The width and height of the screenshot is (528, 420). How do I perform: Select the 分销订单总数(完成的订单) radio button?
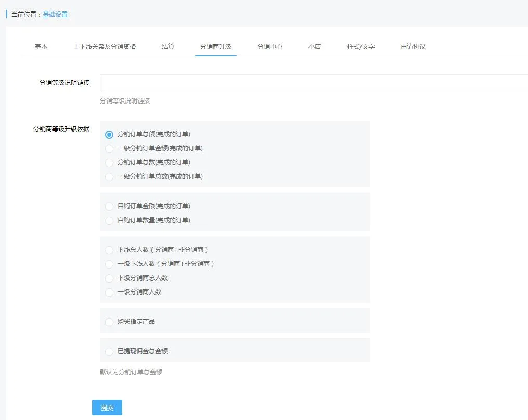(109, 163)
